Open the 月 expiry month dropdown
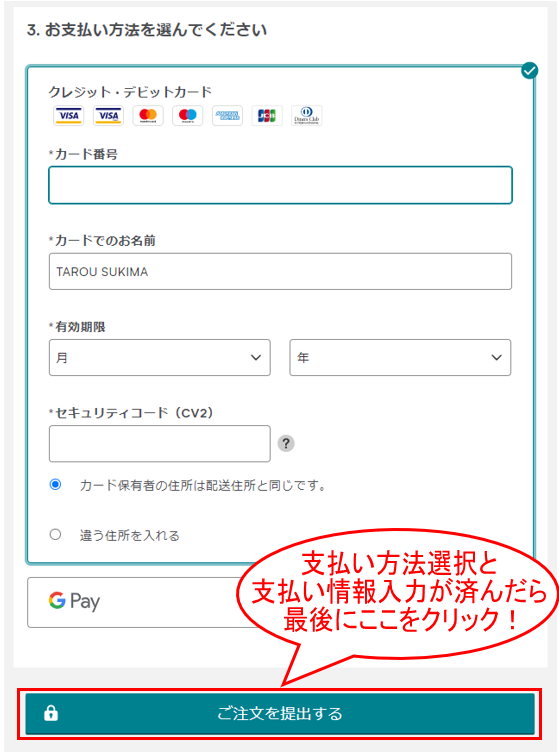Viewport: 559px width, 755px height. tap(159, 357)
